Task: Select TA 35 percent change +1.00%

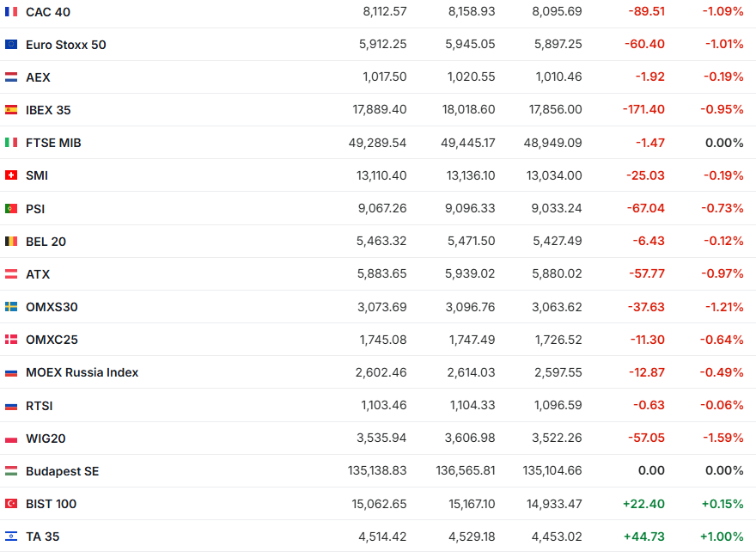Action: [x=722, y=537]
